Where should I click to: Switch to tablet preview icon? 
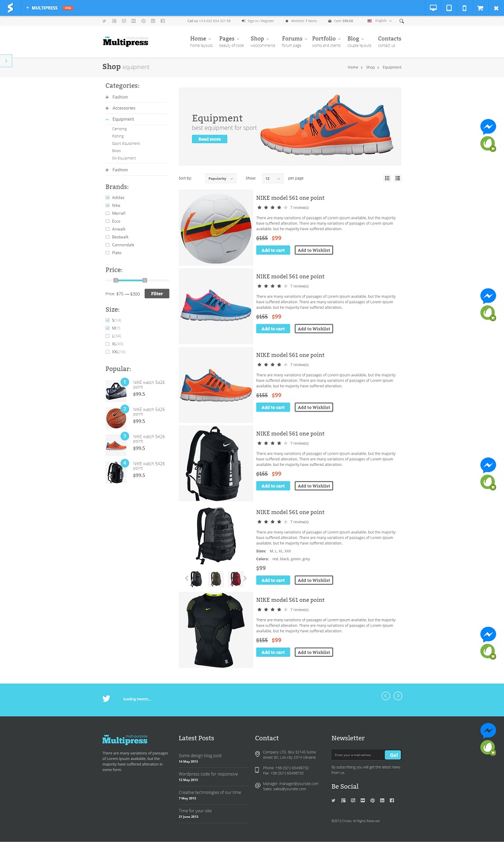449,8
